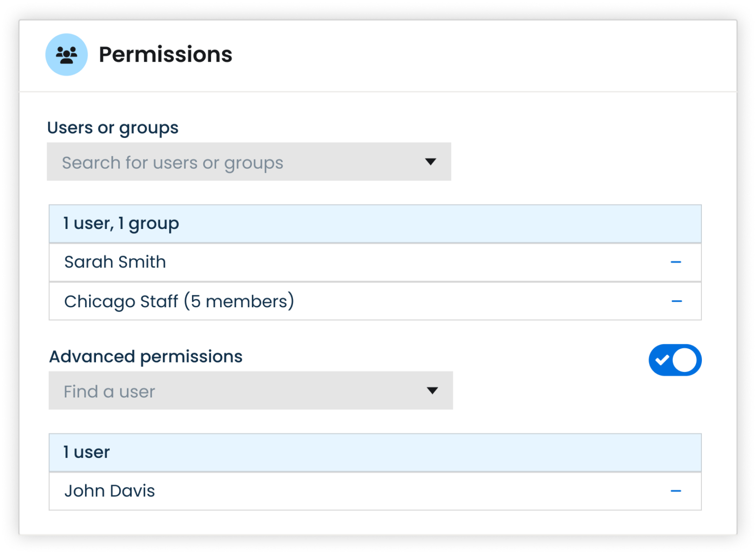Open the Find a user dropdown
This screenshot has width=756, height=554.
(x=250, y=391)
